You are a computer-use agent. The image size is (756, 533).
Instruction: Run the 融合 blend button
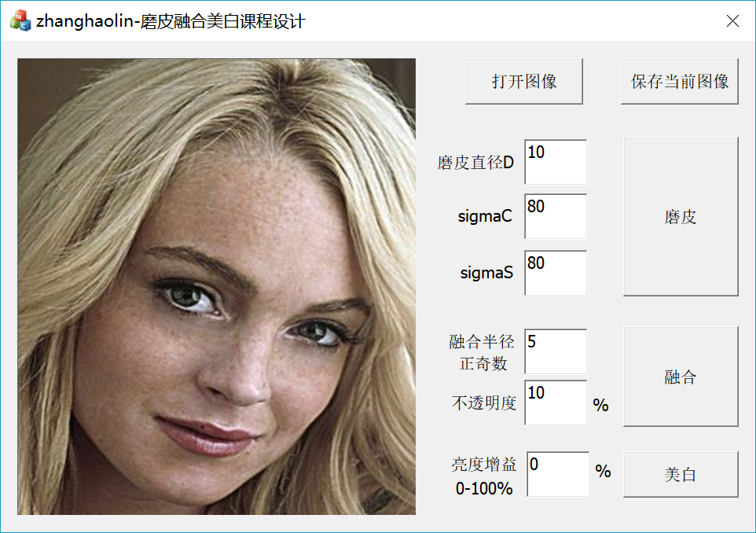681,377
